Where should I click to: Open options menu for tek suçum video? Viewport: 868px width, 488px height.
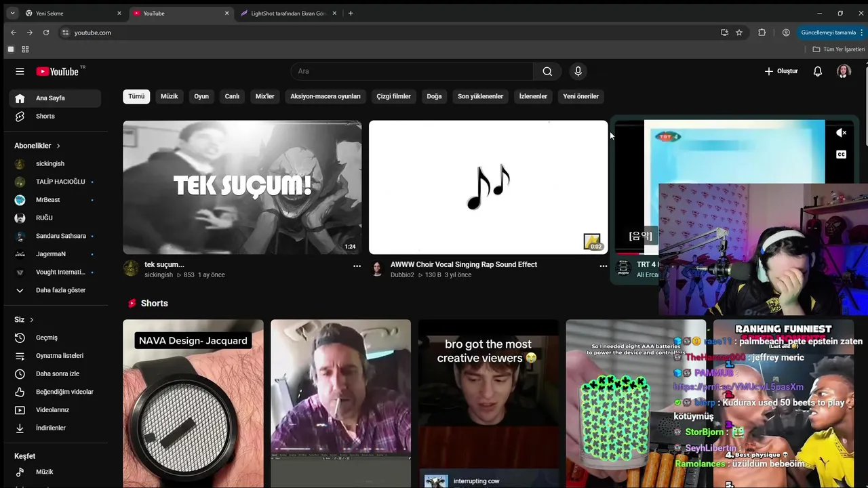(x=357, y=266)
